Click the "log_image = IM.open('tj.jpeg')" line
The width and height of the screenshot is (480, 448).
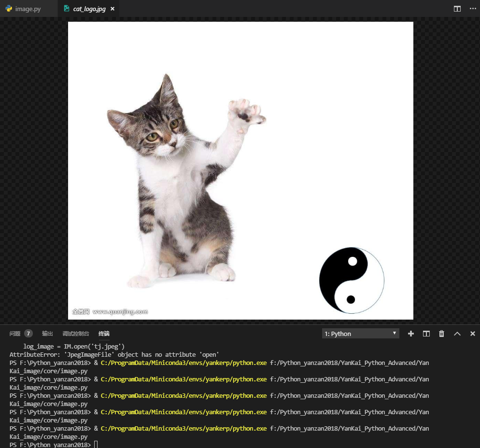coord(74,347)
